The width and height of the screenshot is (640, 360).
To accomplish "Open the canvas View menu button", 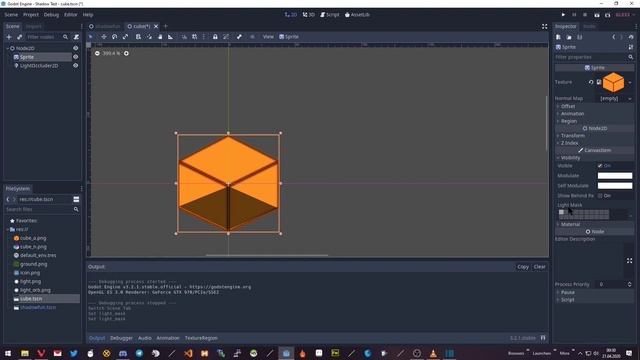I will [268, 37].
